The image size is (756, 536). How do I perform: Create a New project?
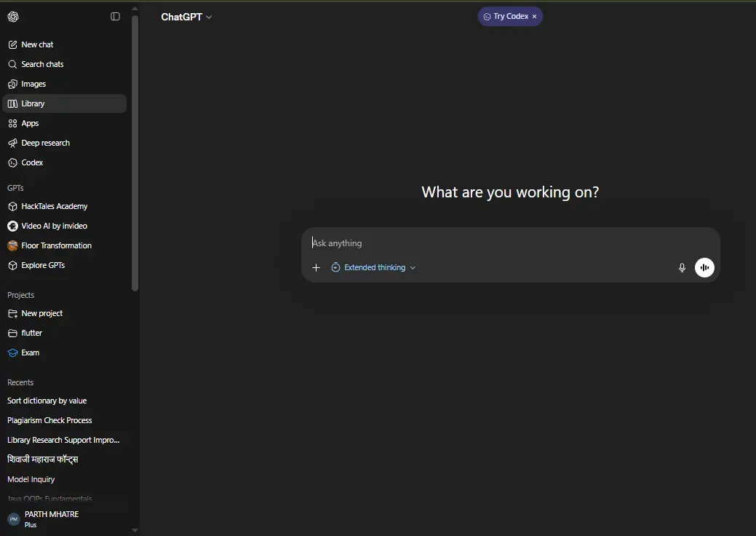(64, 314)
